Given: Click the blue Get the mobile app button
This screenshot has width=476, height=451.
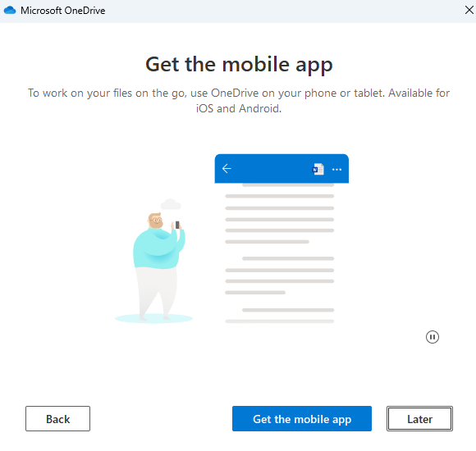Looking at the screenshot, I should click(302, 418).
